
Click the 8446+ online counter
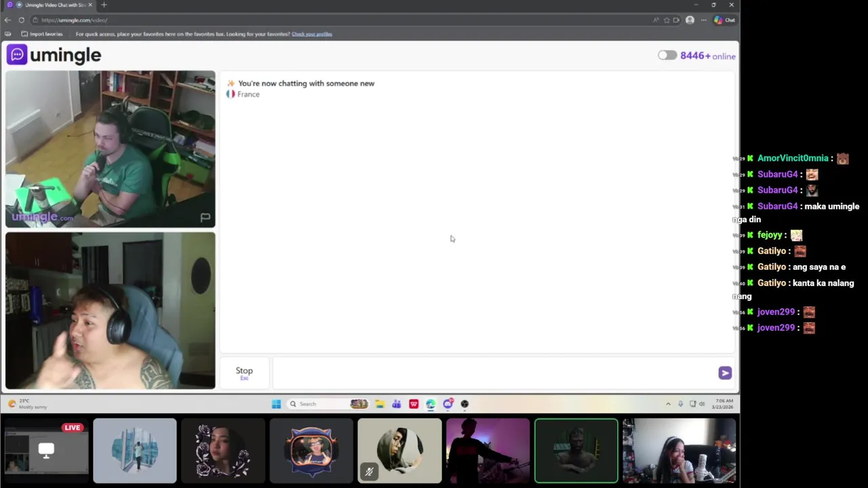coord(707,56)
